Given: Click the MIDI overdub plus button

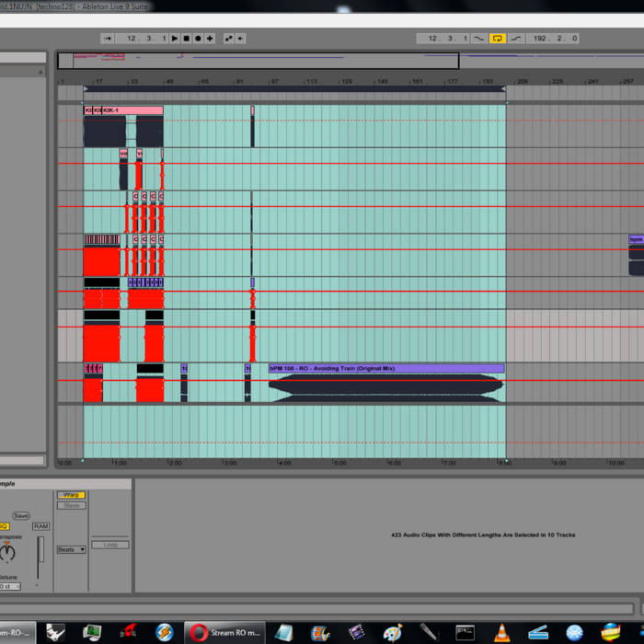Looking at the screenshot, I should click(x=210, y=39).
